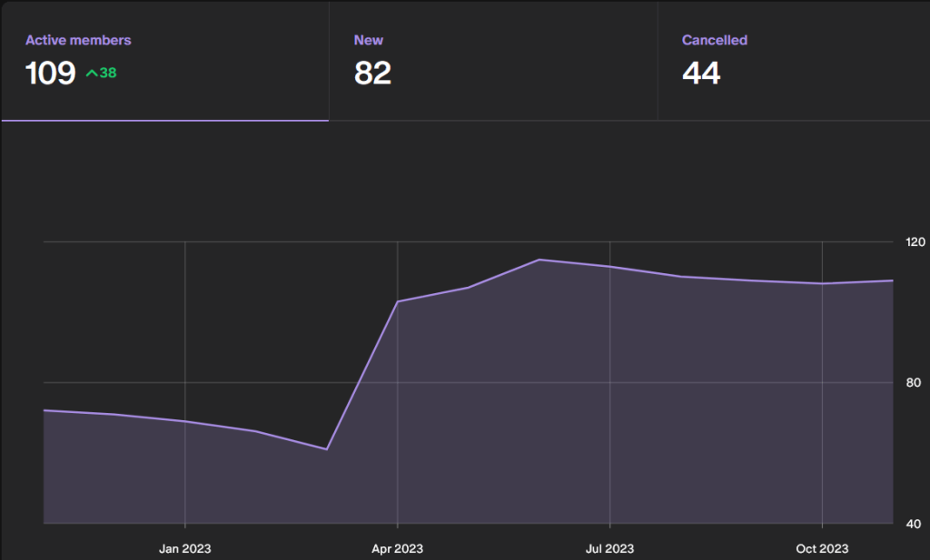Open the New members tab
This screenshot has width=930, height=560.
[x=369, y=41]
